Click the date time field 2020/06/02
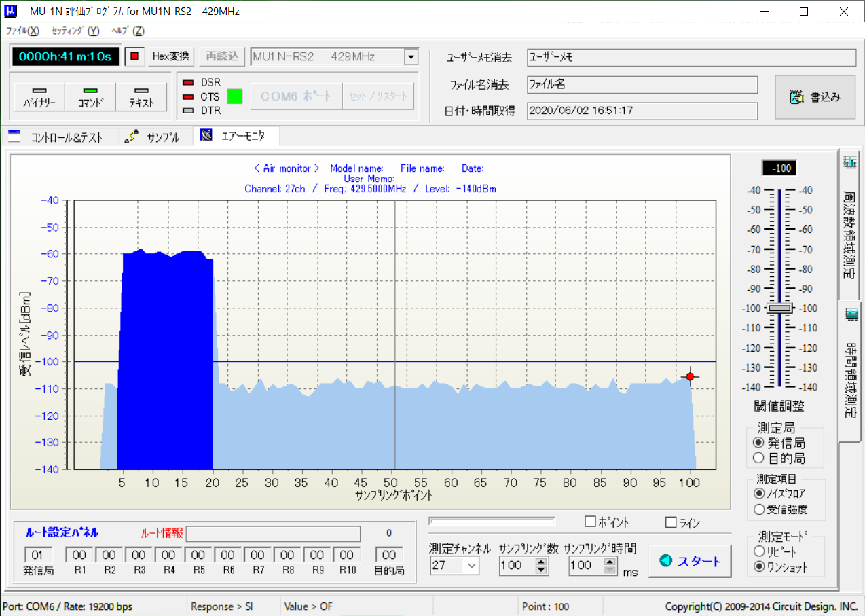The width and height of the screenshot is (865, 616). tap(642, 111)
